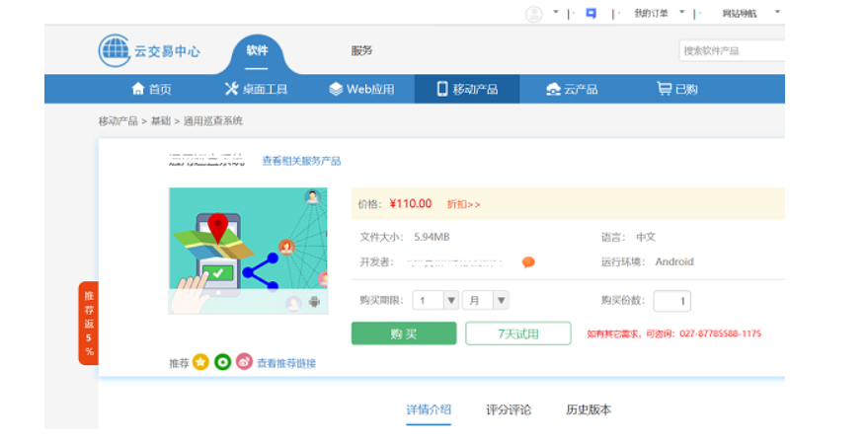868x444 pixels.
Task: Open the user avatar icon at top
Action: click(x=533, y=14)
